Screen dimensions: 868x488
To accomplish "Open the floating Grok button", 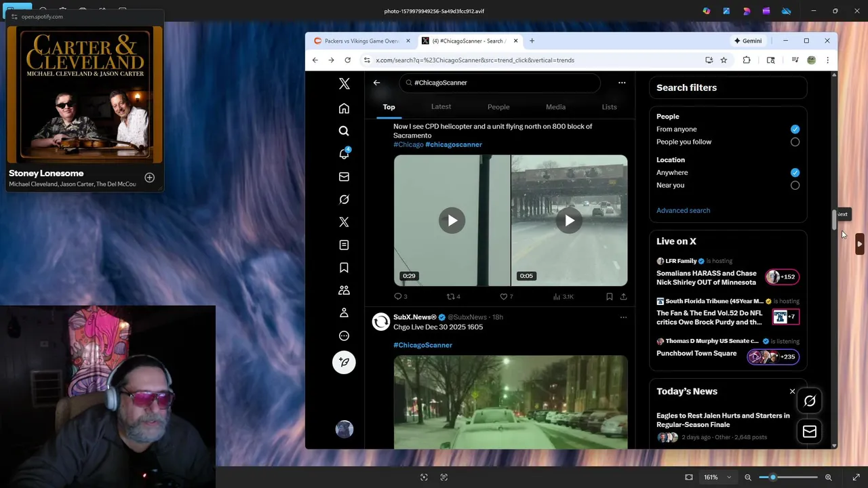I will click(x=810, y=401).
